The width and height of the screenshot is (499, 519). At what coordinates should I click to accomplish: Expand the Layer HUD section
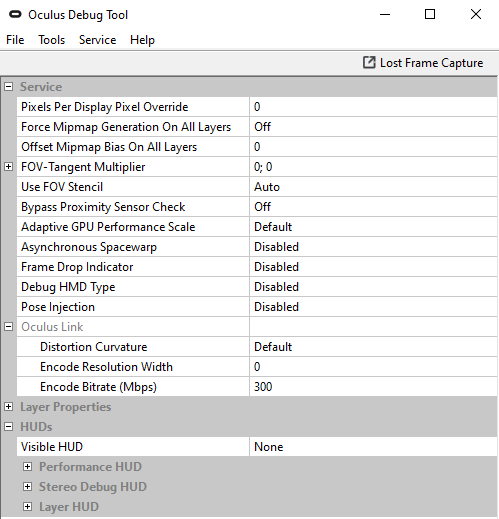tap(28, 507)
